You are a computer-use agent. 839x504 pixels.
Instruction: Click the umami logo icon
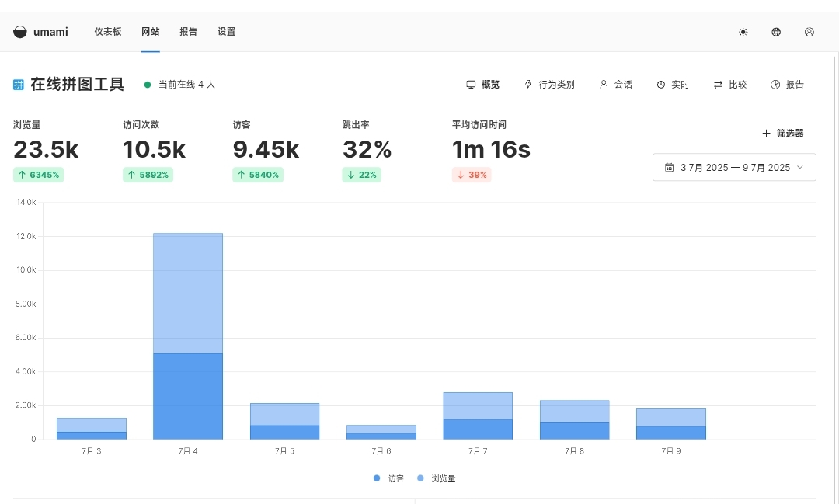[19, 32]
